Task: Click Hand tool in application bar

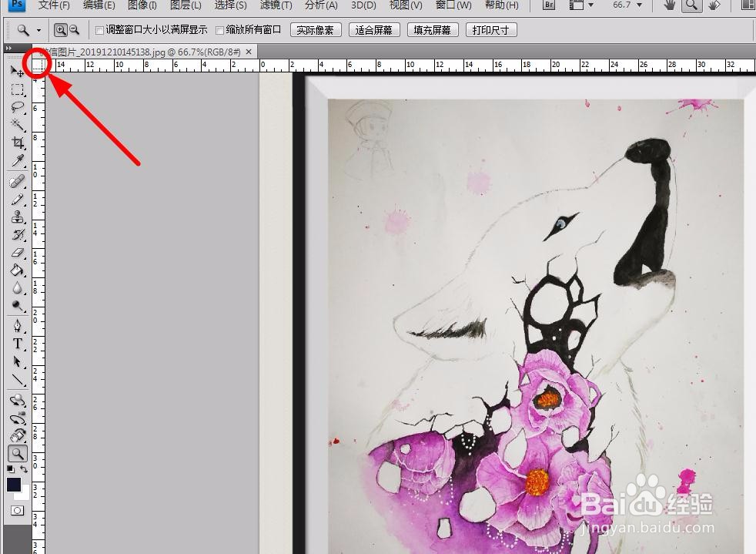Action: pos(669,5)
